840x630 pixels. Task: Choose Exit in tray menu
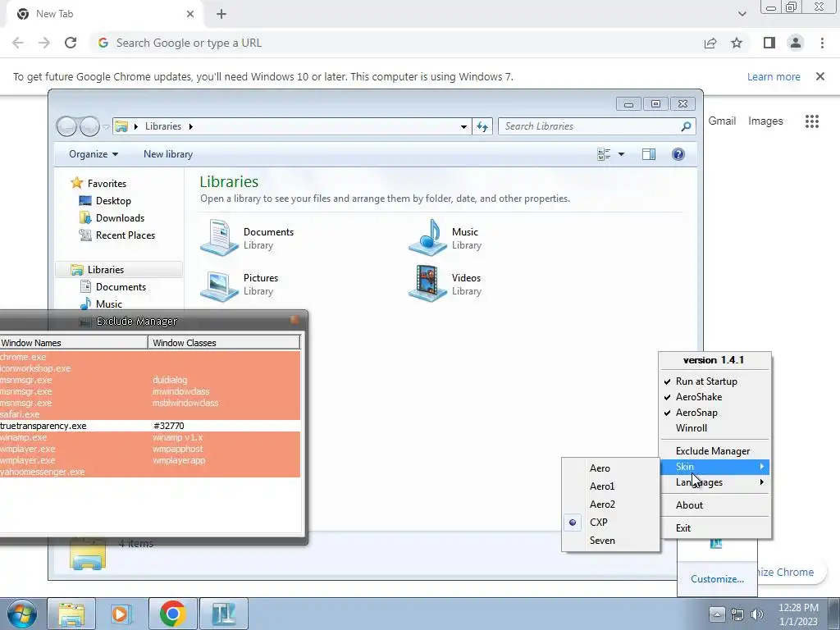[714, 528]
